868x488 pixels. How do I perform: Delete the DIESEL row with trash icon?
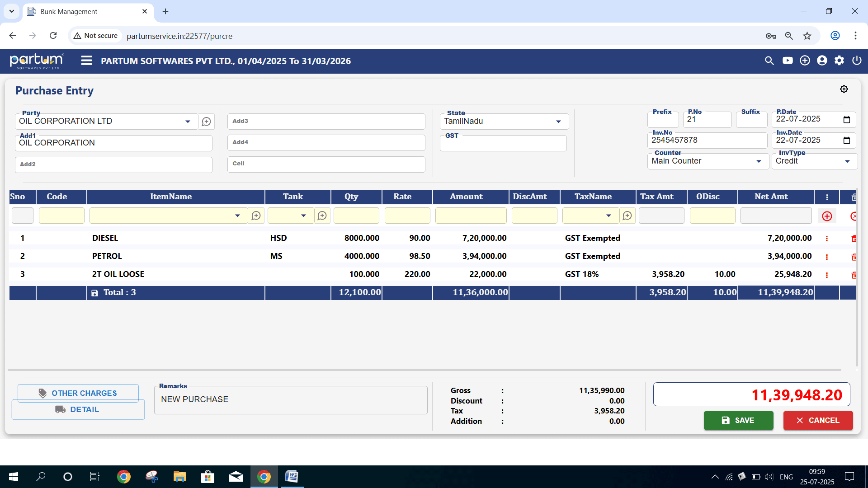(854, 239)
